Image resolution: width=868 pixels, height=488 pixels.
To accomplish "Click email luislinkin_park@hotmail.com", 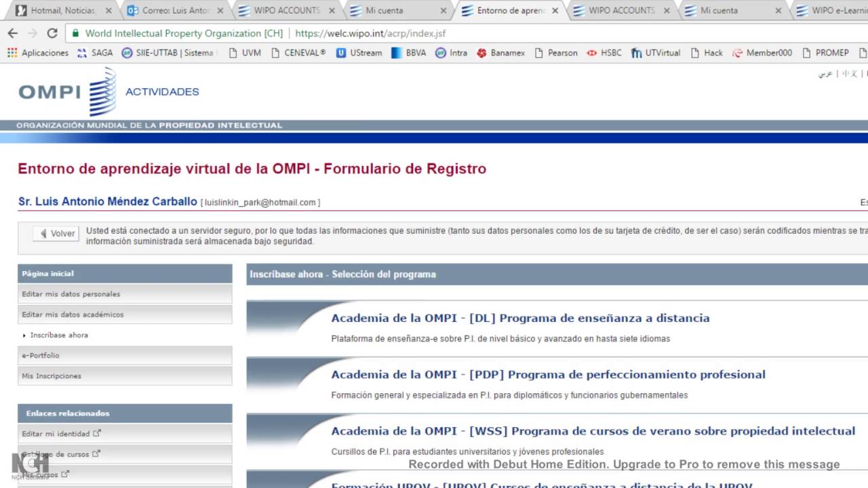I will point(260,203).
